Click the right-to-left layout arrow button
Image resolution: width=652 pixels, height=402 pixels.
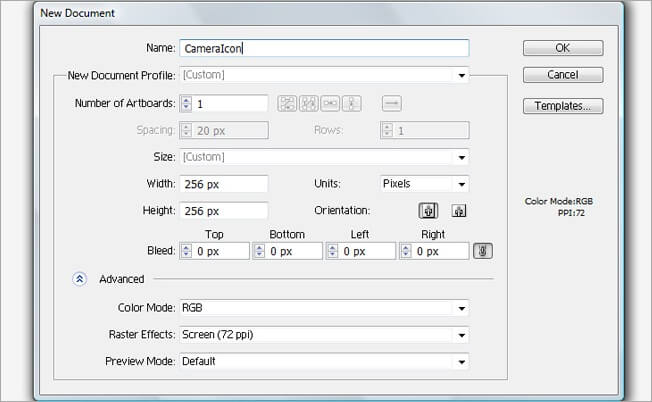coord(391,103)
